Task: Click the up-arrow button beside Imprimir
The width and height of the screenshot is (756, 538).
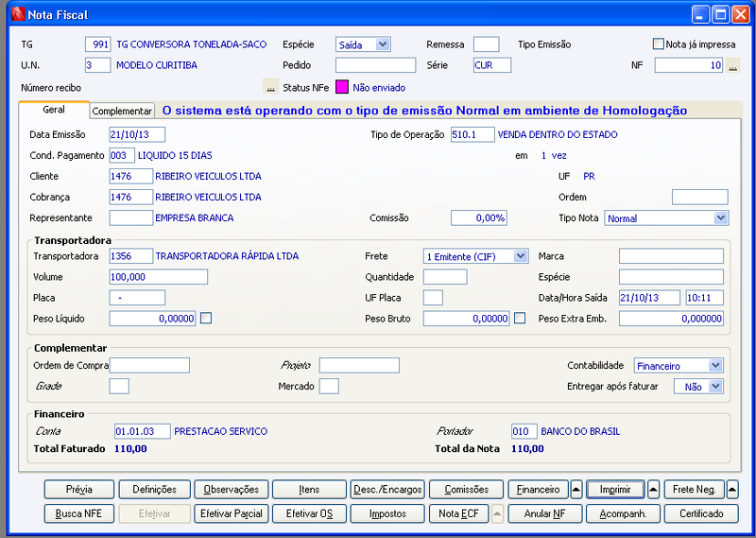Action: click(653, 489)
